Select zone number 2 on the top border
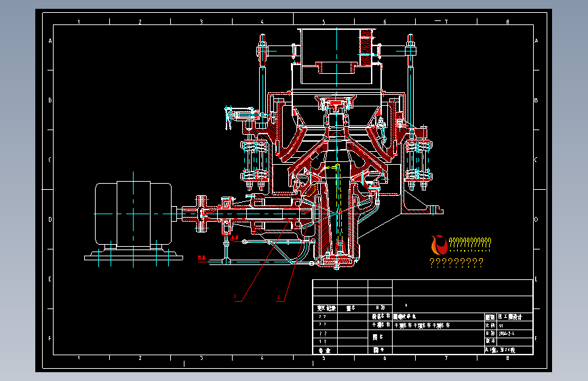This screenshot has height=381, width=588. coord(140,22)
